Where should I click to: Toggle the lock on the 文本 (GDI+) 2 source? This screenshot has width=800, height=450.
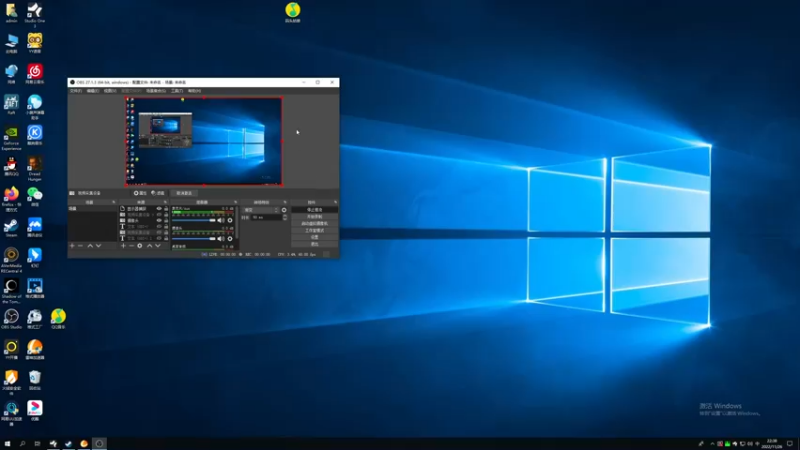166,238
